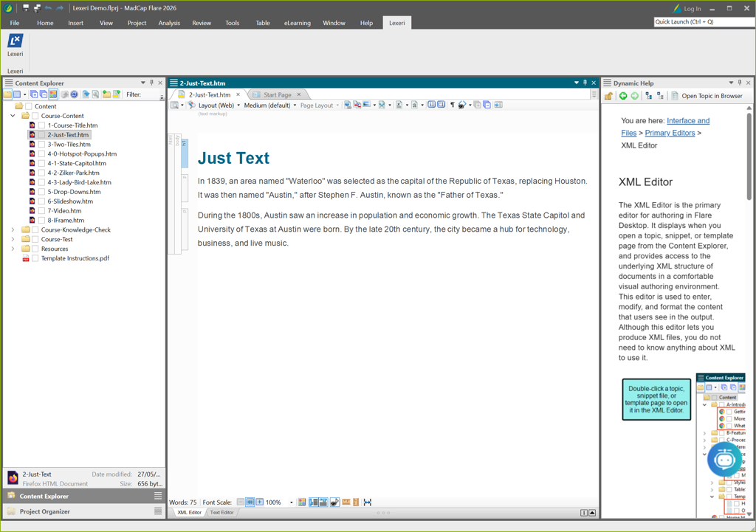Open the font scale 100% dropdown arrow
756x532 pixels.
[x=291, y=502]
